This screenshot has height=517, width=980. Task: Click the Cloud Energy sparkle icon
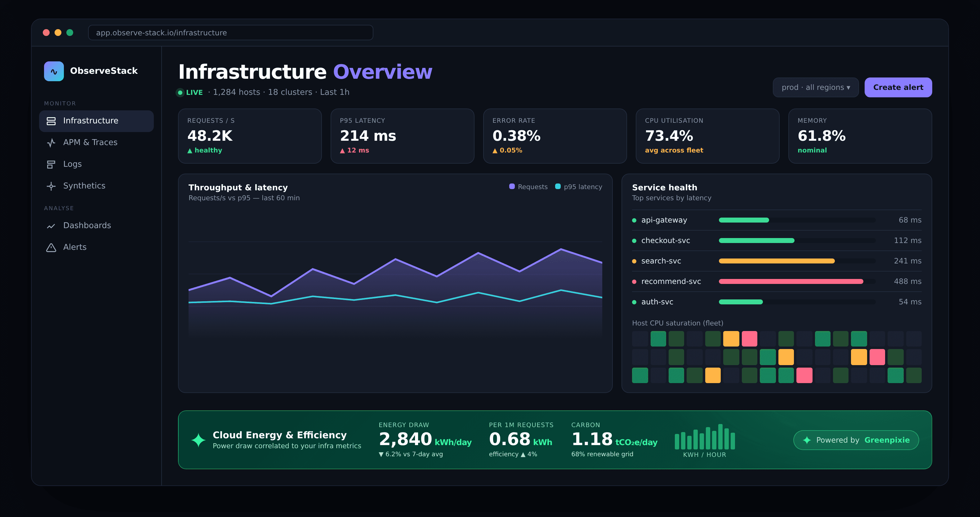[198, 440]
